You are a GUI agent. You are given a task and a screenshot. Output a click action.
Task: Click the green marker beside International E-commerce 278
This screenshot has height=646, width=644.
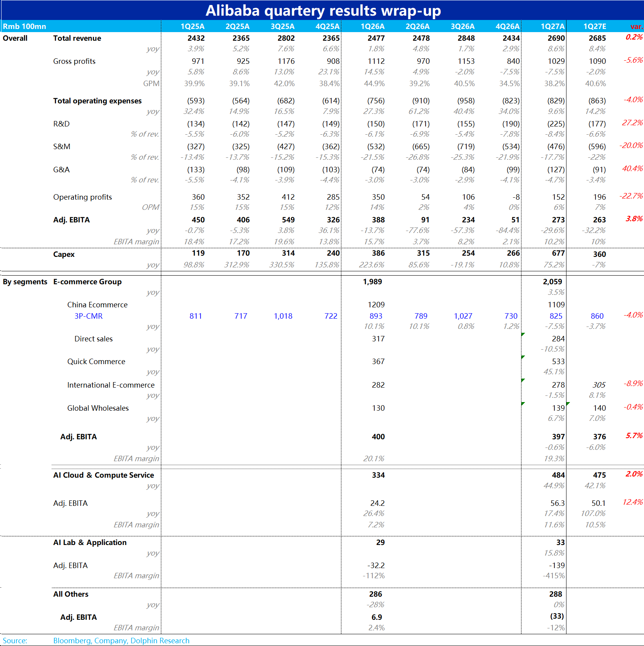point(523,380)
